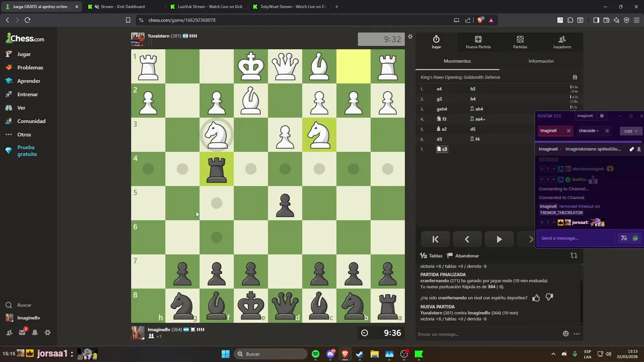Image resolution: width=644 pixels, height=362 pixels.
Task: Open Brave Shields lion icon
Action: (480, 20)
